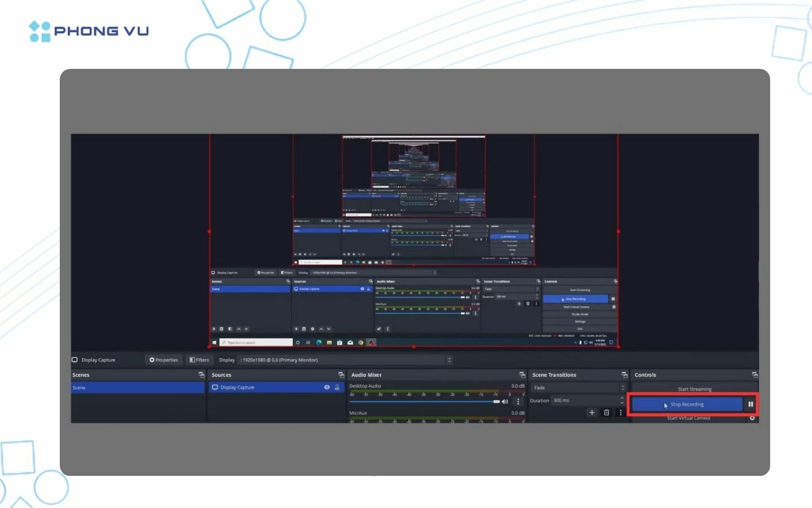
Task: Click the Audio Mixer panel title
Action: [x=367, y=375]
